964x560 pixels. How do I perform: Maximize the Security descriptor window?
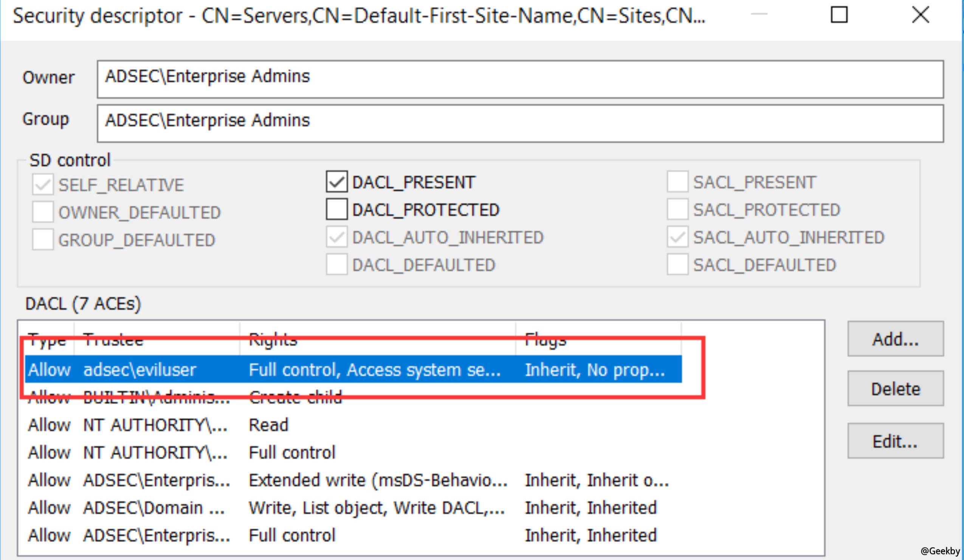point(839,15)
